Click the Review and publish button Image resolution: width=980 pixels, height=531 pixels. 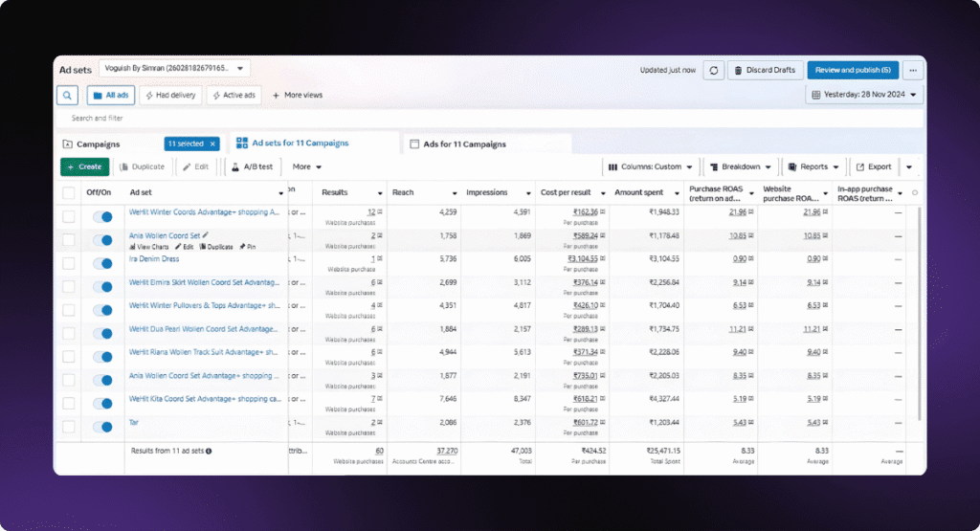point(852,70)
